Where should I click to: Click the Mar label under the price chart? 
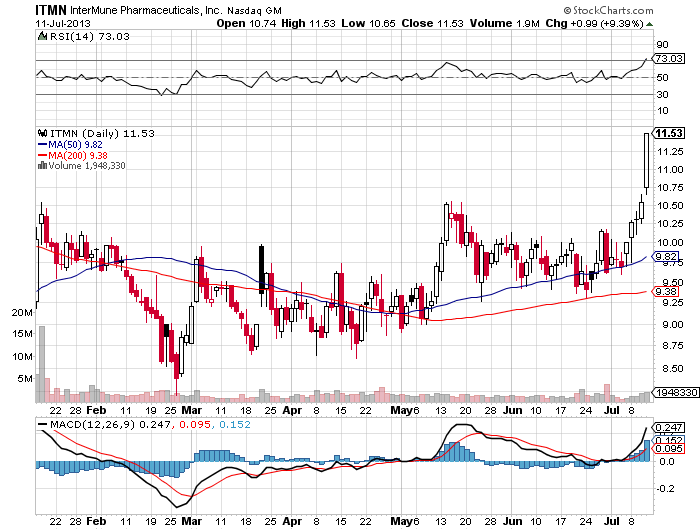192,410
